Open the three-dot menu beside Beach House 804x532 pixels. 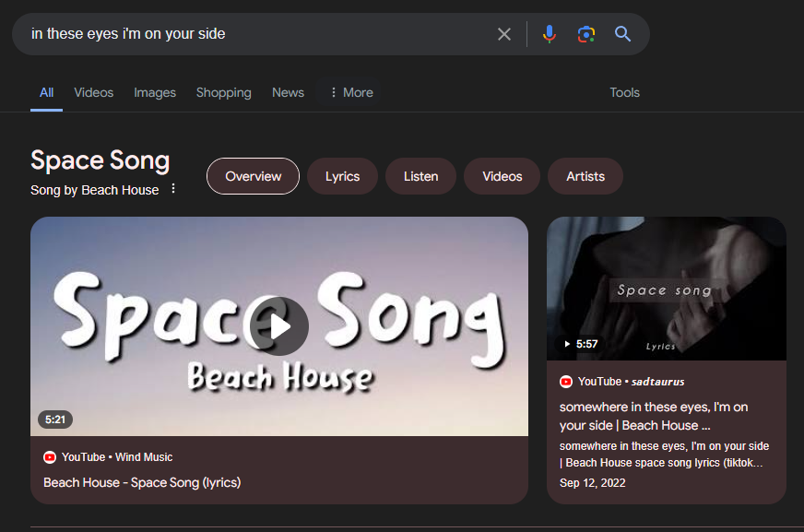[x=173, y=189]
